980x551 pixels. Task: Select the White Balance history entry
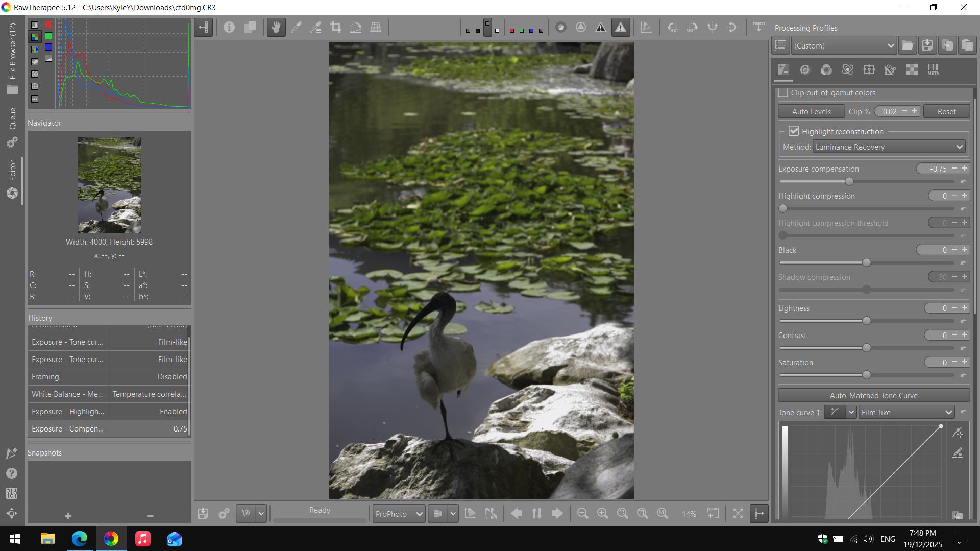pyautogui.click(x=109, y=394)
